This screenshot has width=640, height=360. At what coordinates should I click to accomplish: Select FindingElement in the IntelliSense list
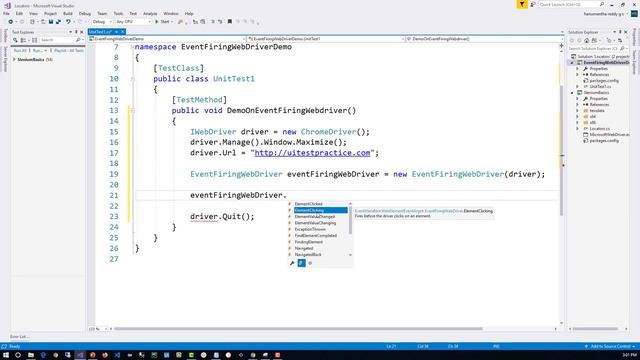coord(309,242)
